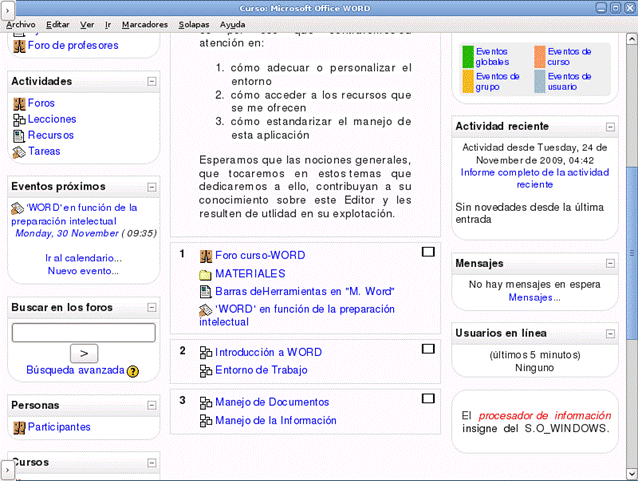Screen dimensions: 638x481
Task: Toggle the section 3 highlight box
Action: pyautogui.click(x=428, y=398)
